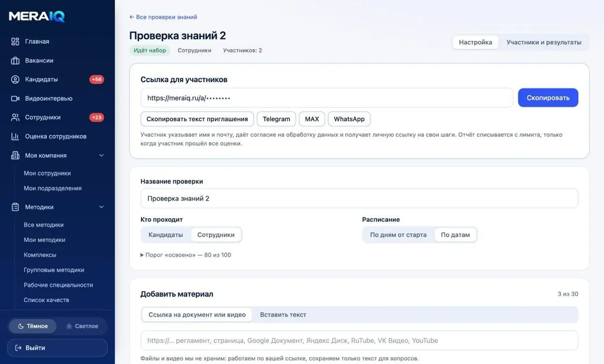Click the Методики clipboard icon
The height and width of the screenshot is (364, 604).
tap(15, 207)
